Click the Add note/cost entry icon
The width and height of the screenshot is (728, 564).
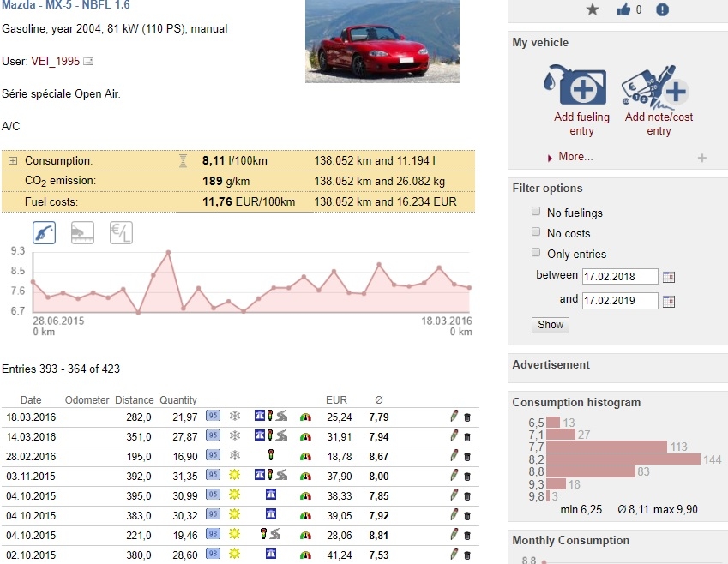point(654,87)
